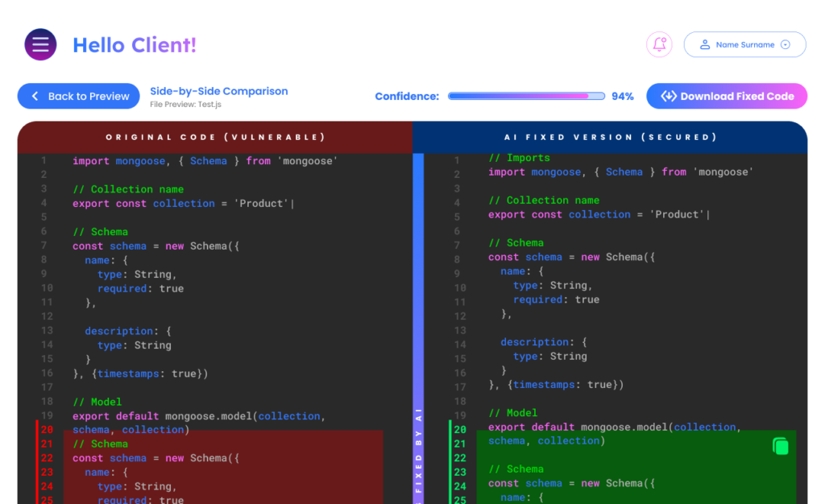Click File Preview: Test.js label
The height and width of the screenshot is (504, 825).
click(x=186, y=105)
